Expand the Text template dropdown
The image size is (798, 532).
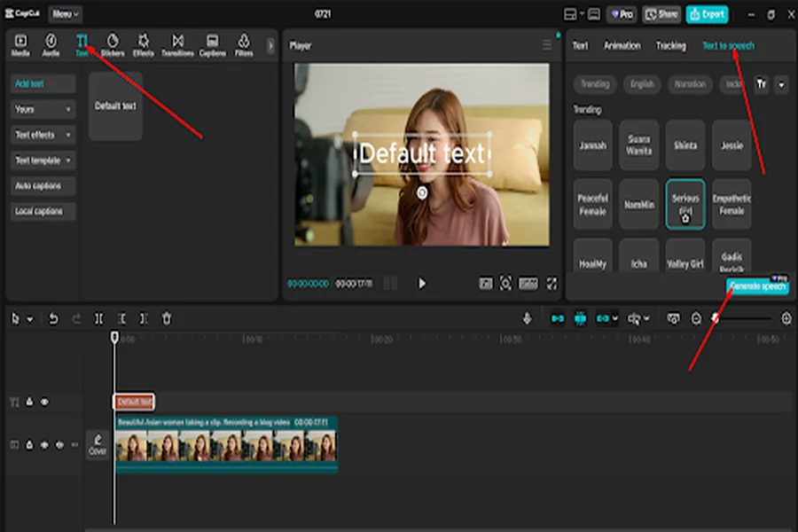pyautogui.click(x=43, y=160)
